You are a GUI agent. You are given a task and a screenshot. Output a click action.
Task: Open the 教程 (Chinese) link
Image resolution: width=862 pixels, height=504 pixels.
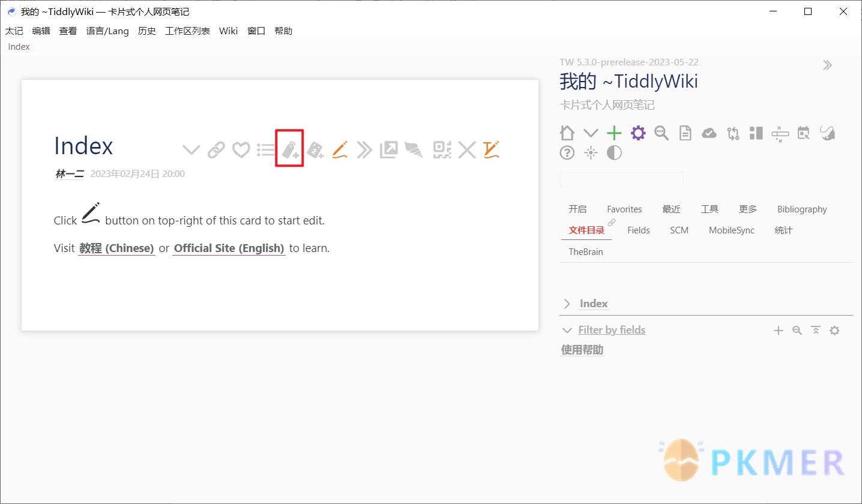[116, 248]
